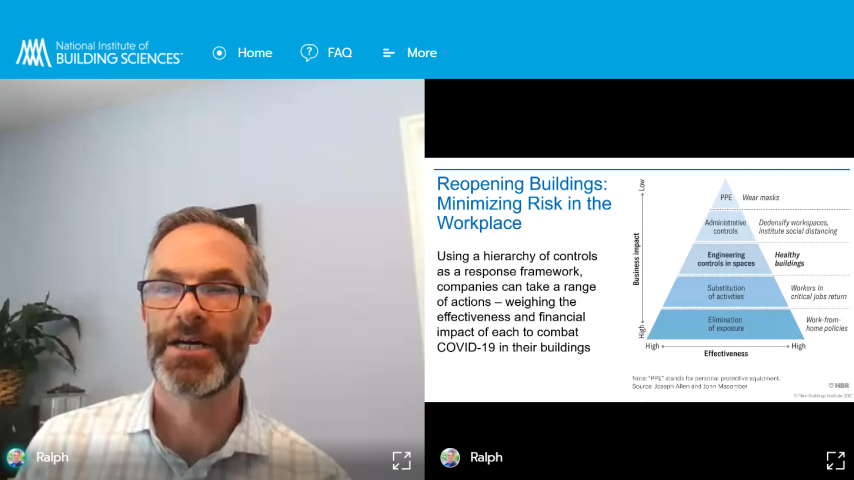Viewport: 854px width, 480px height.
Task: Select the Ralph name label below slide
Action: point(486,458)
